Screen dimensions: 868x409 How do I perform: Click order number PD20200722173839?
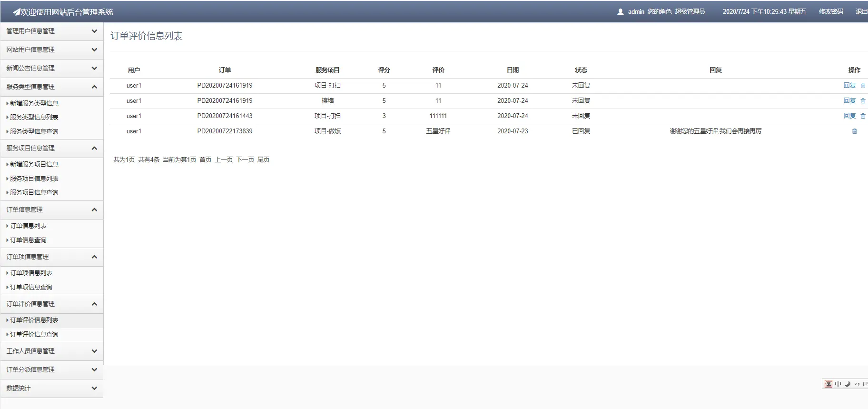tap(225, 131)
